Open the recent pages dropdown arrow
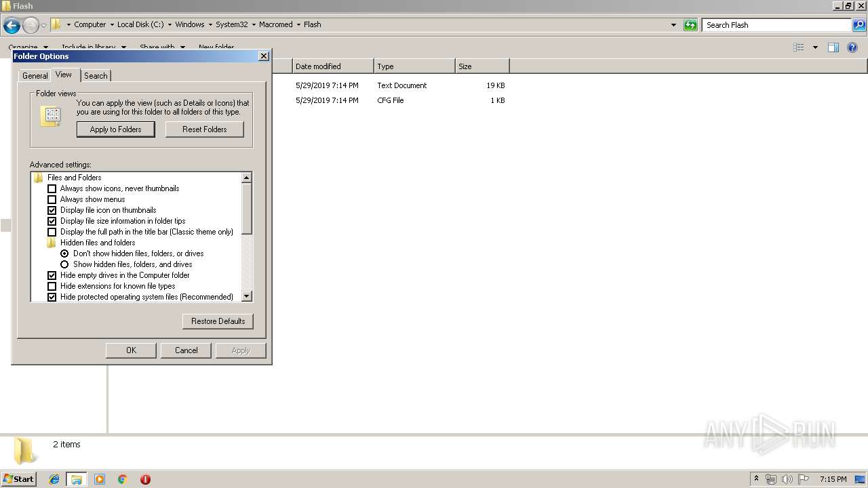This screenshot has width=868, height=488. click(x=43, y=26)
